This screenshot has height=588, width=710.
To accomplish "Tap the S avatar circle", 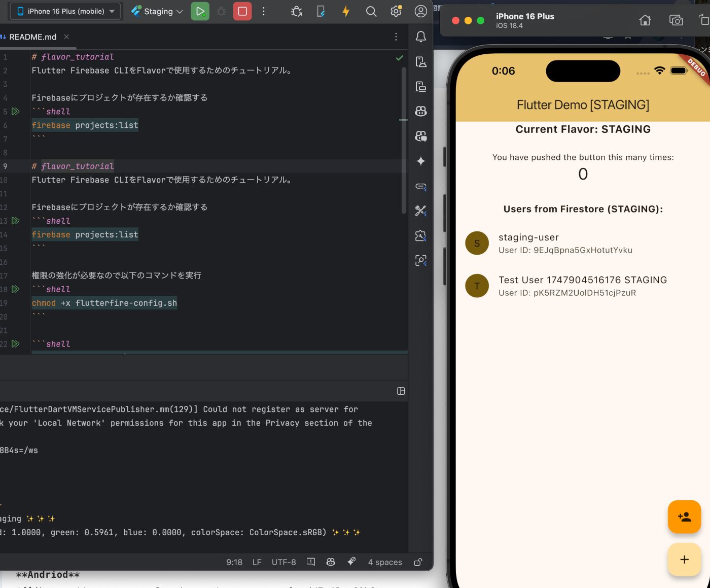I will point(477,243).
